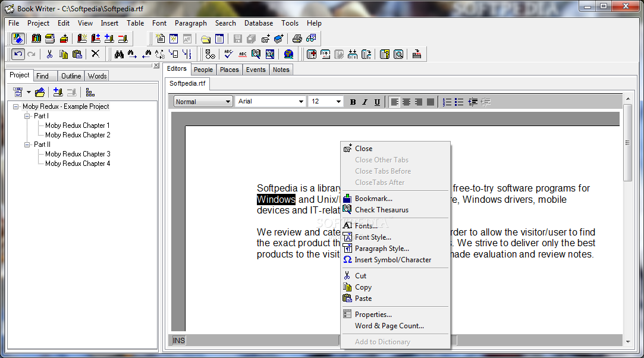Collapse the Part II tree node
The image size is (644, 358).
27,145
